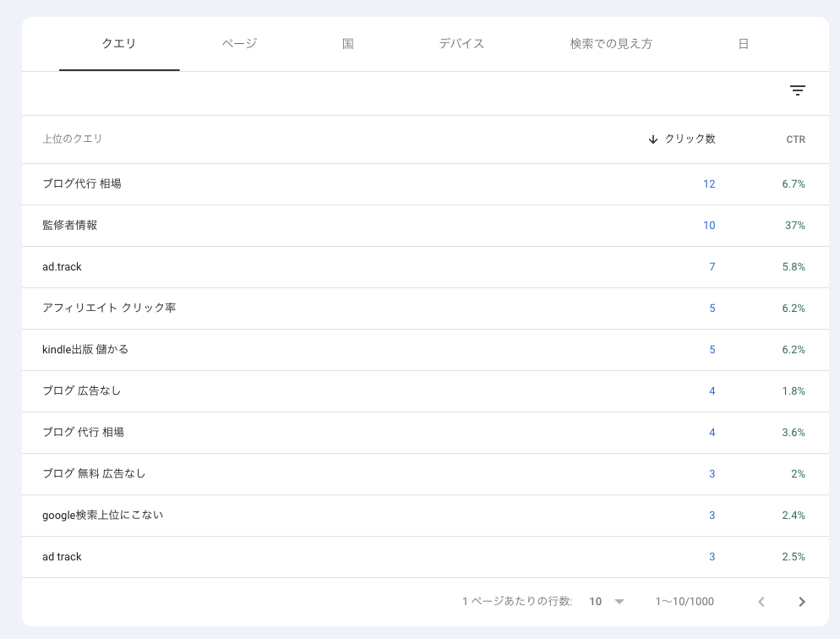Go to the next page with the right chevron
The height and width of the screenshot is (639, 840).
click(x=801, y=601)
